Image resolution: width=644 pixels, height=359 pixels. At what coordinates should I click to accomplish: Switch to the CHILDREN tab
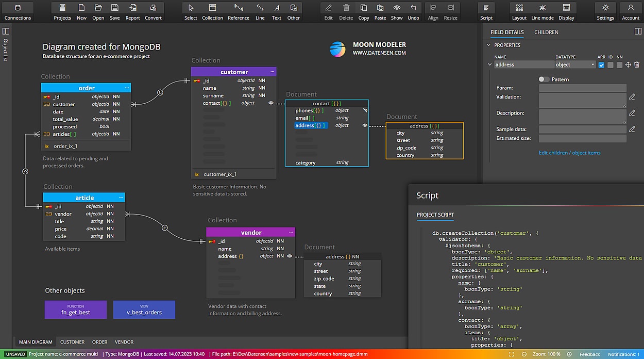coord(546,32)
